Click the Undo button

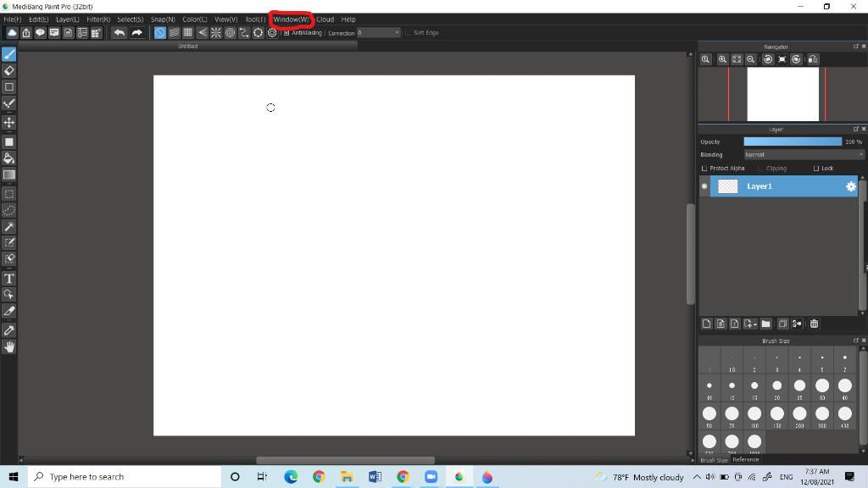pos(118,32)
